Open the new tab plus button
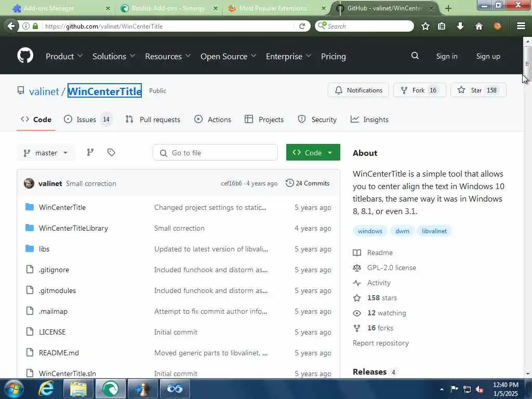 pos(448,8)
